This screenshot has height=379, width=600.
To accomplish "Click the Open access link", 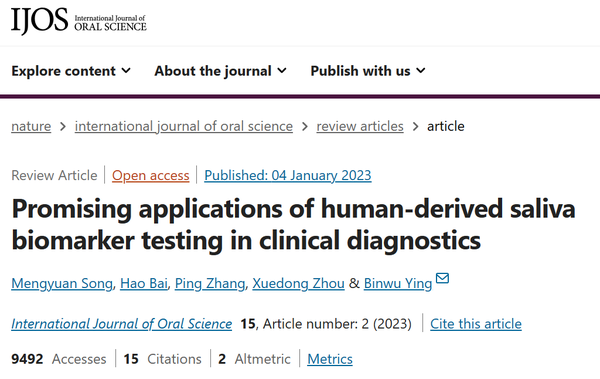I will 151,175.
